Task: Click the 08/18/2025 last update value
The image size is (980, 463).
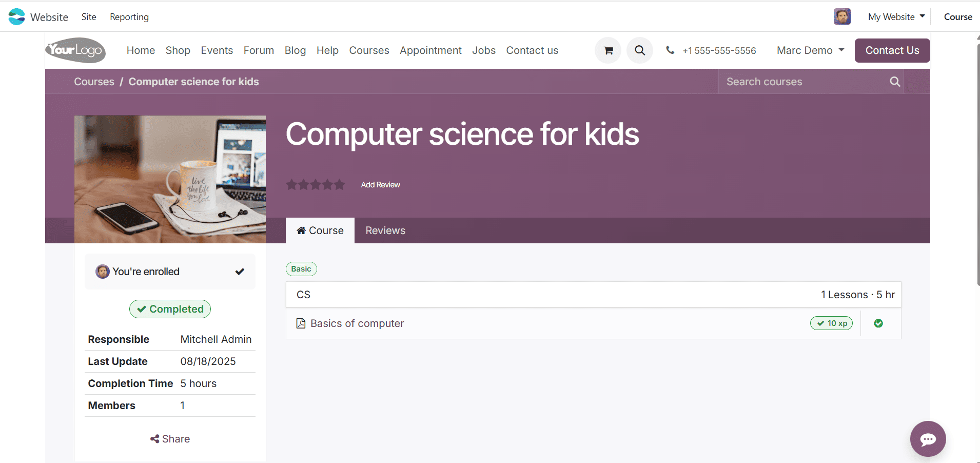Action: (208, 361)
